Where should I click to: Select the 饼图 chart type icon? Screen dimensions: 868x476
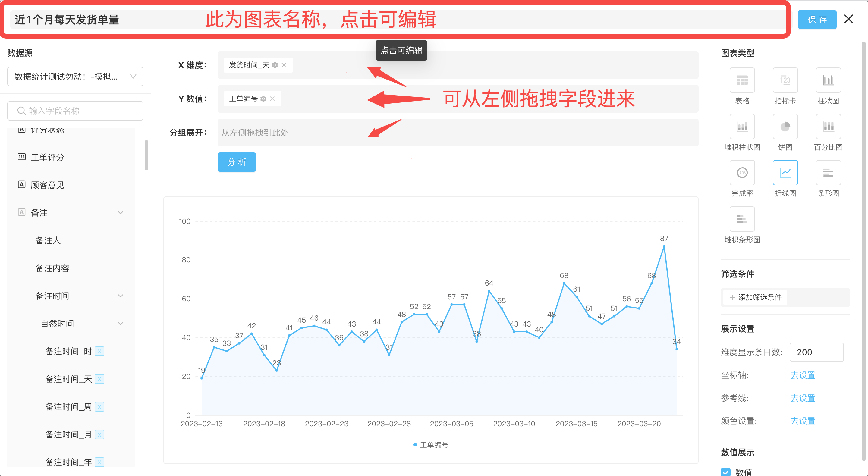[x=785, y=126]
